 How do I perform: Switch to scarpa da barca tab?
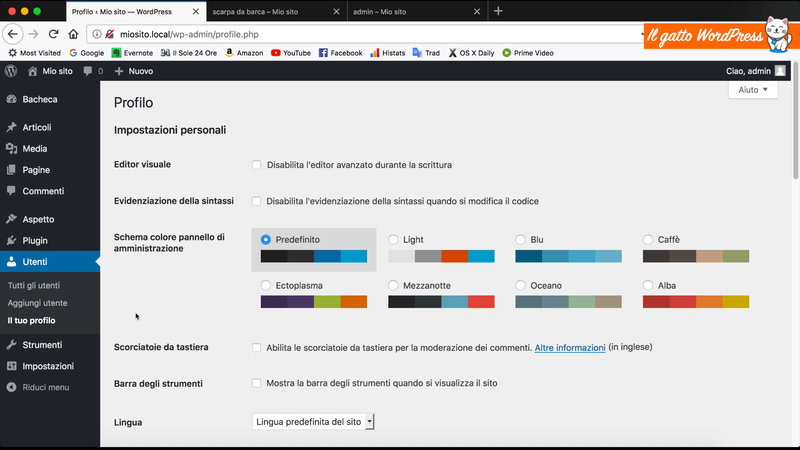(277, 11)
